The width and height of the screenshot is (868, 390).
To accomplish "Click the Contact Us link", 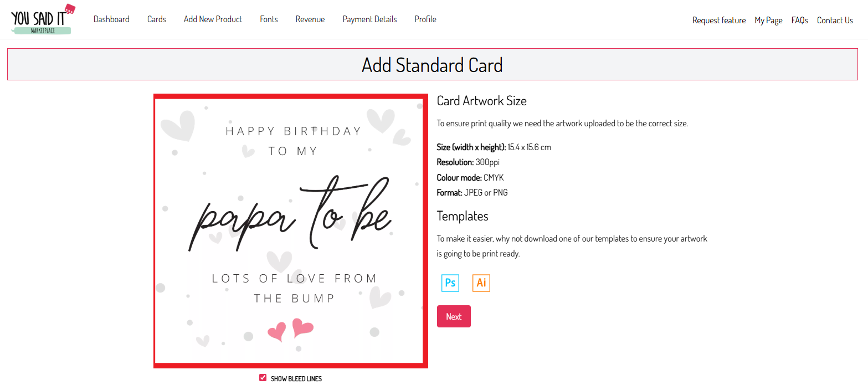I will click(x=835, y=20).
